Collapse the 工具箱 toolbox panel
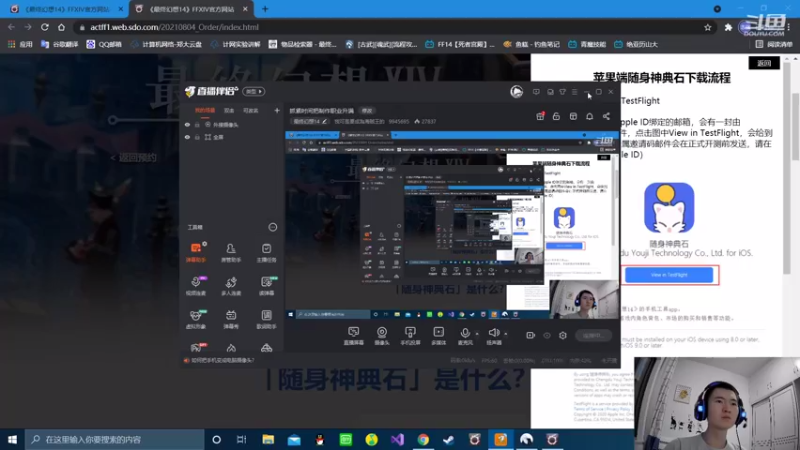The width and height of the screenshot is (800, 450). coord(272,227)
